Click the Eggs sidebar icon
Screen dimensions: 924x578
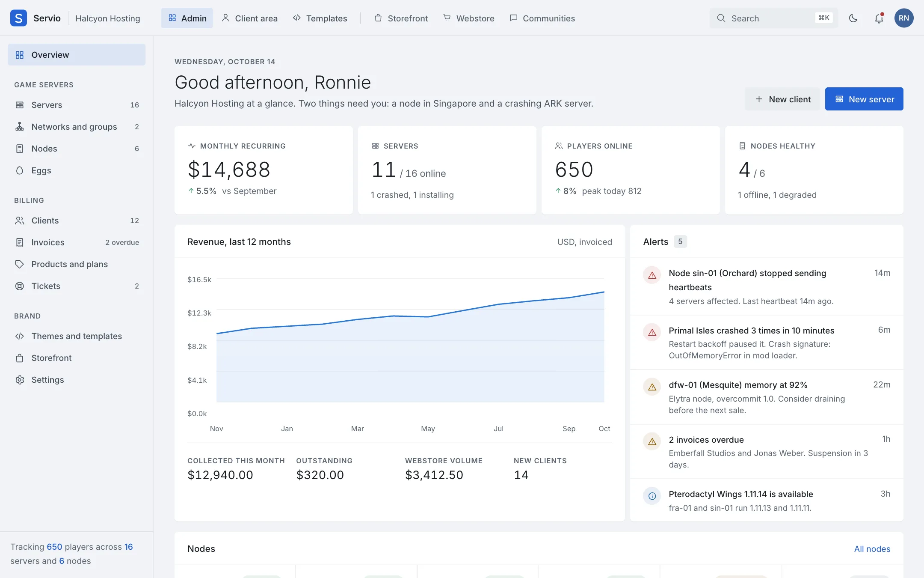(x=20, y=170)
